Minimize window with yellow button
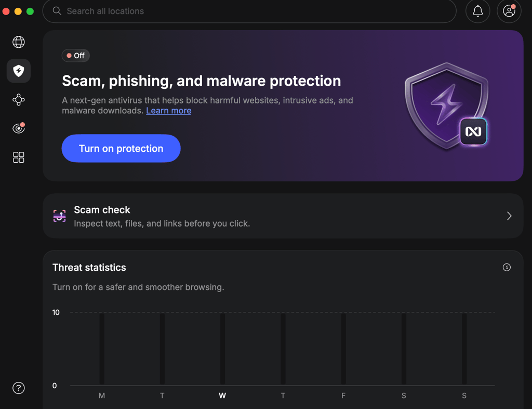This screenshot has height=409, width=532. 18,11
